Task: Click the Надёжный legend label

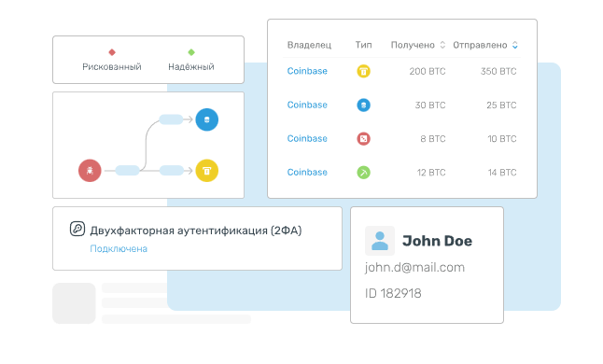Action: (x=191, y=67)
